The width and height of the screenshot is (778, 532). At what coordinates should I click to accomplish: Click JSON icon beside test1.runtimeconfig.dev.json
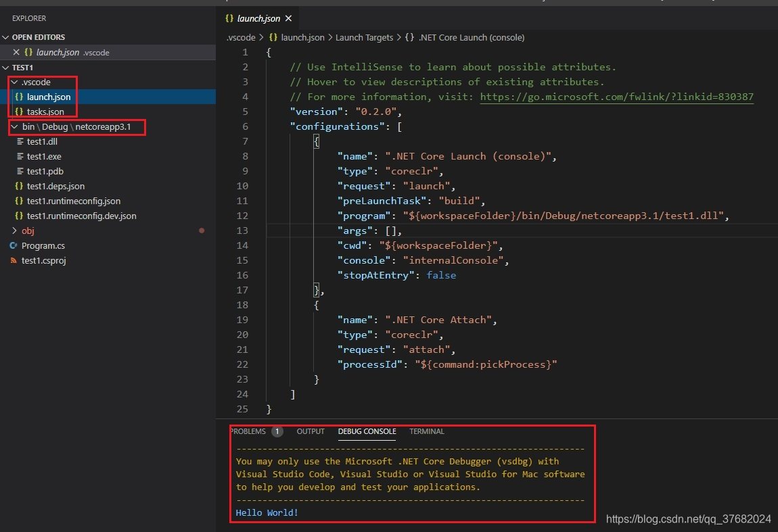pos(19,216)
